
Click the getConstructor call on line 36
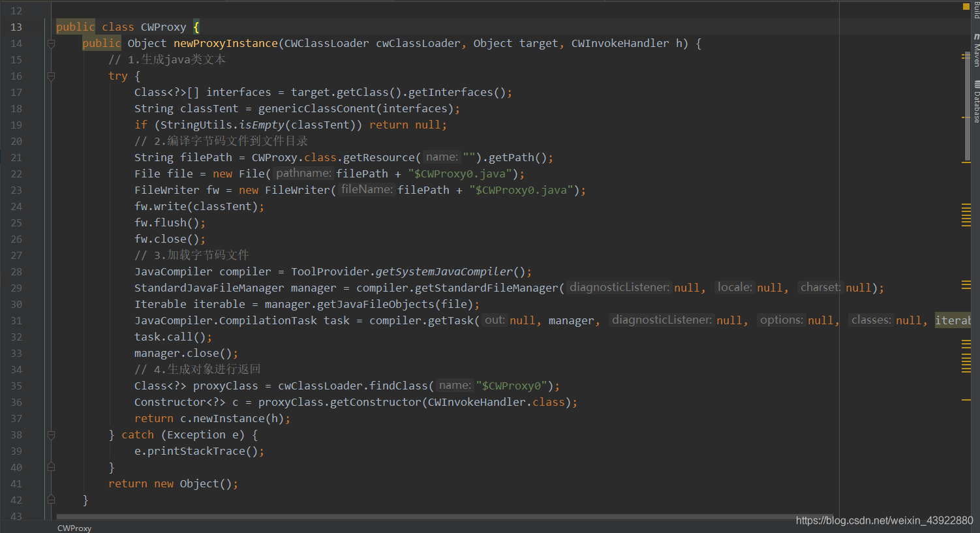376,403
